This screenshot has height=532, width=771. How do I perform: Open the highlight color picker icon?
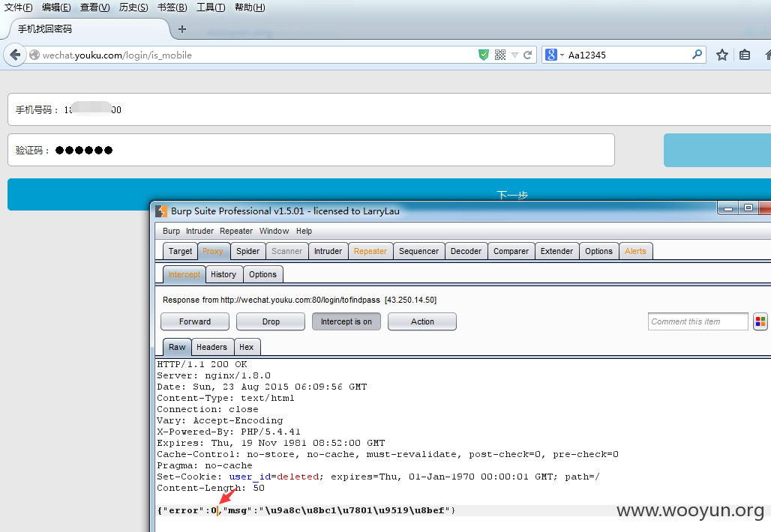tap(760, 321)
